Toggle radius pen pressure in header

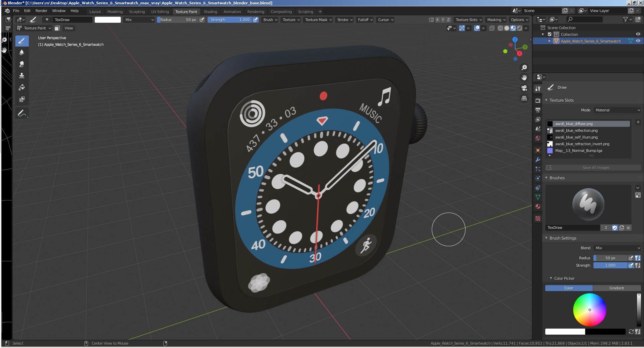click(202, 20)
